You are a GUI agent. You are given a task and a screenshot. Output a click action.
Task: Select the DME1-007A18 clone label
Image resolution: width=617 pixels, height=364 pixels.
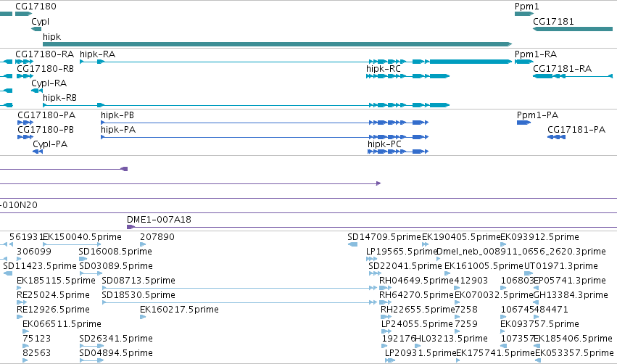coord(159,220)
